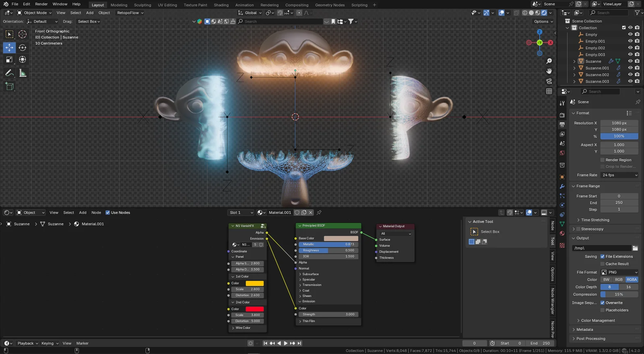Choose the Add Cube tool
The width and height of the screenshot is (644, 354).
click(9, 86)
